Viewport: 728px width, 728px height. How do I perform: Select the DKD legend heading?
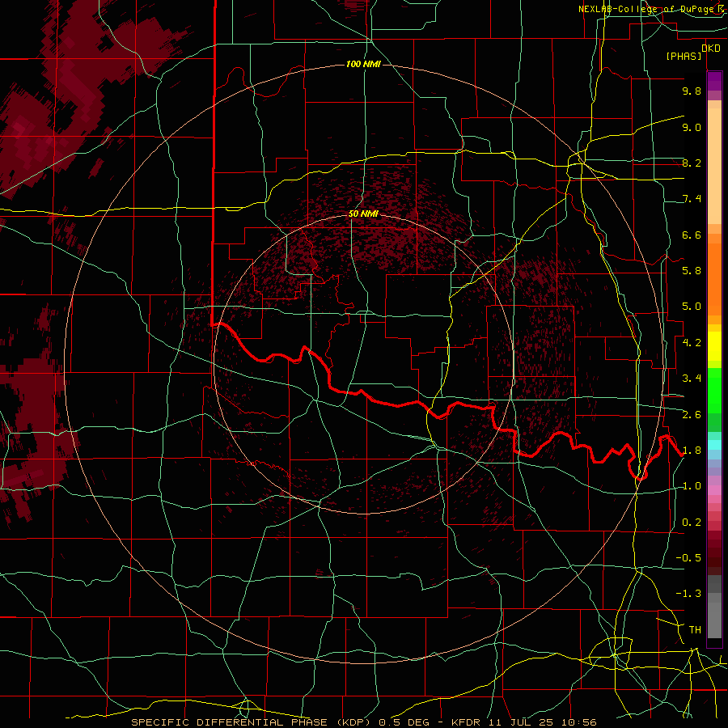pyautogui.click(x=711, y=49)
